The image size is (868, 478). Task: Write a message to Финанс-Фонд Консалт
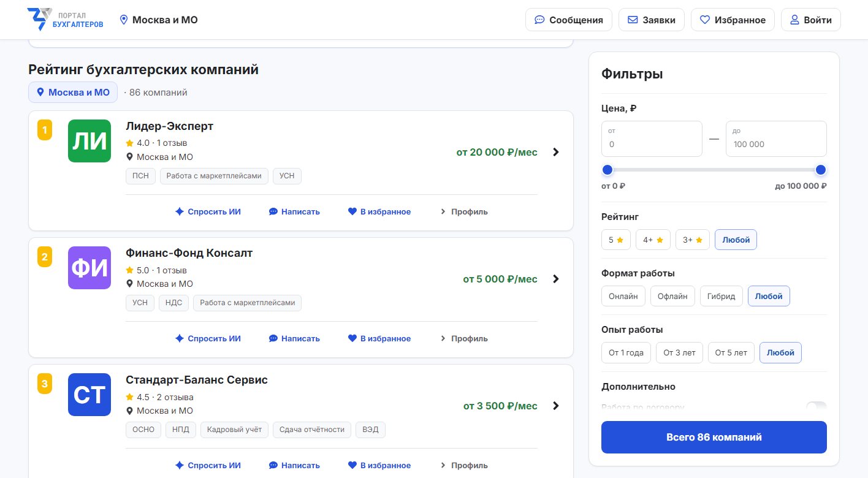click(x=294, y=338)
